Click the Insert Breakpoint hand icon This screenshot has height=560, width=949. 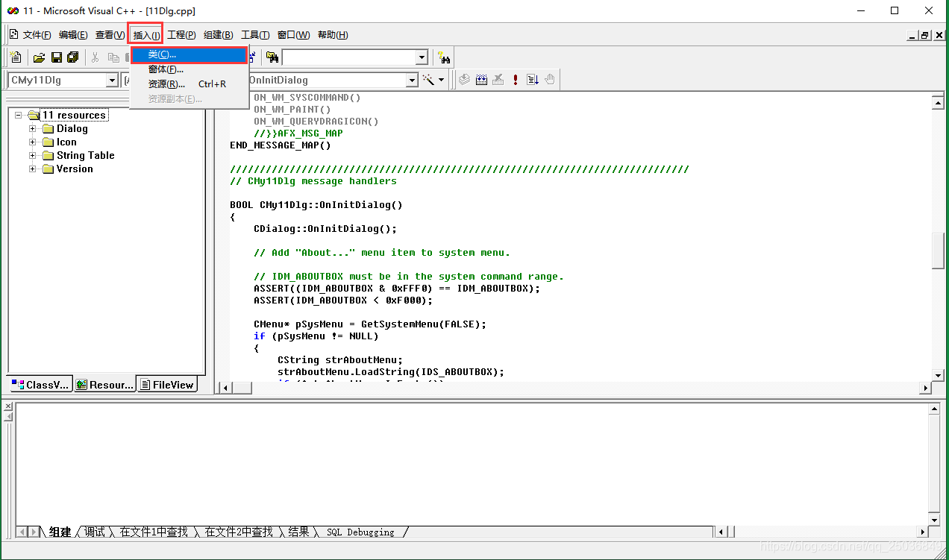click(x=550, y=80)
